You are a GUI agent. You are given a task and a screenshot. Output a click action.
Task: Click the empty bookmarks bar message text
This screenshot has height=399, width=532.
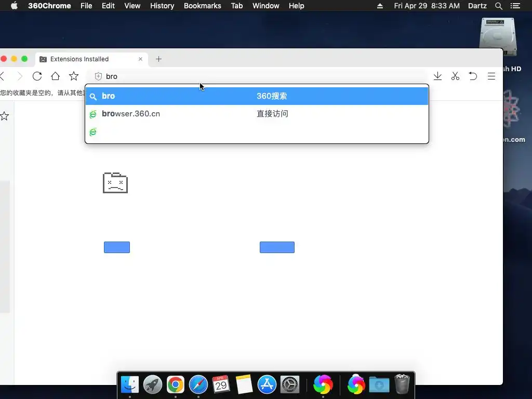tap(43, 92)
